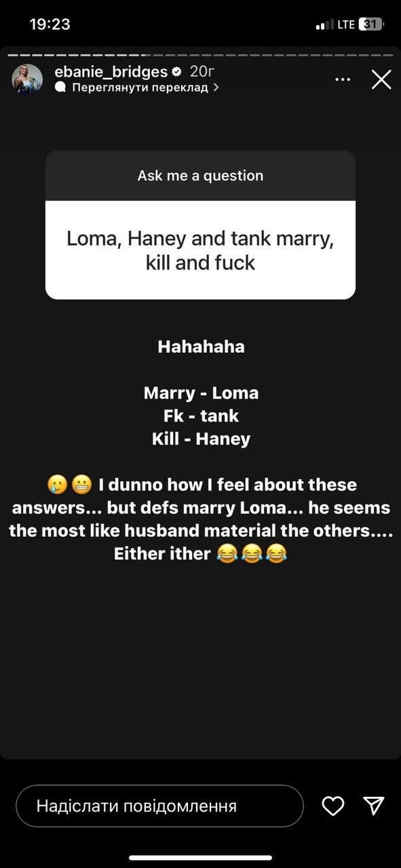The width and height of the screenshot is (401, 868).
Task: Tap the story progress bar at top
Action: click(x=200, y=54)
